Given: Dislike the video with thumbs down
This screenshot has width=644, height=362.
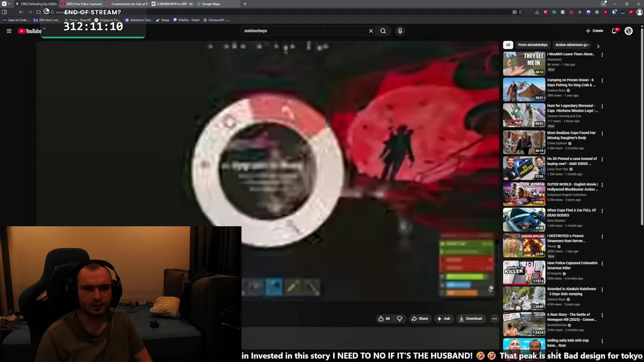Looking at the screenshot, I should tap(399, 318).
